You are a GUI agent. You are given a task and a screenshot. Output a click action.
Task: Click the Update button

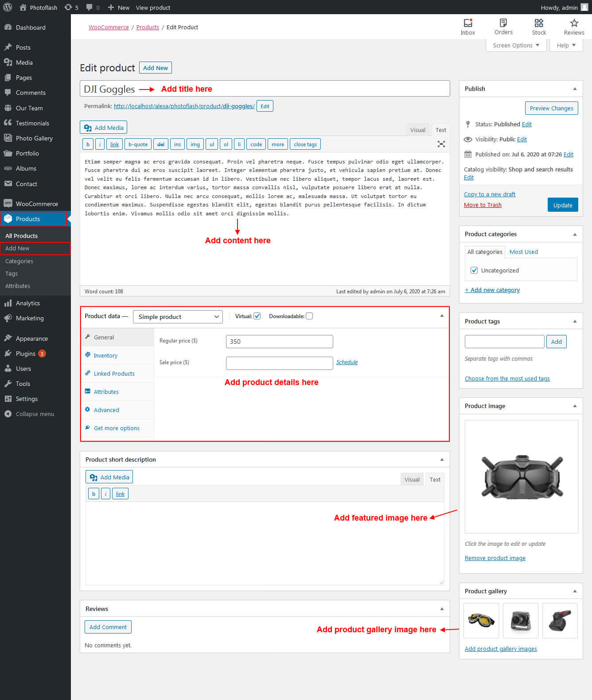[x=563, y=205]
